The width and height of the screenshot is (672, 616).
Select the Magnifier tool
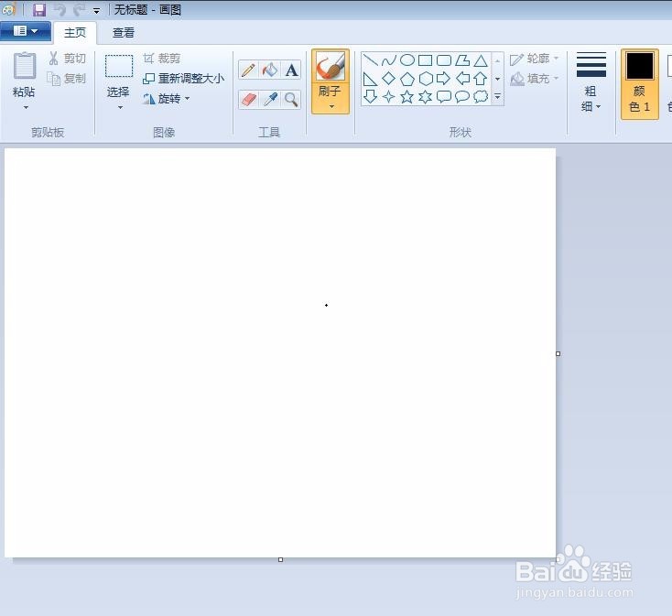tap(291, 100)
